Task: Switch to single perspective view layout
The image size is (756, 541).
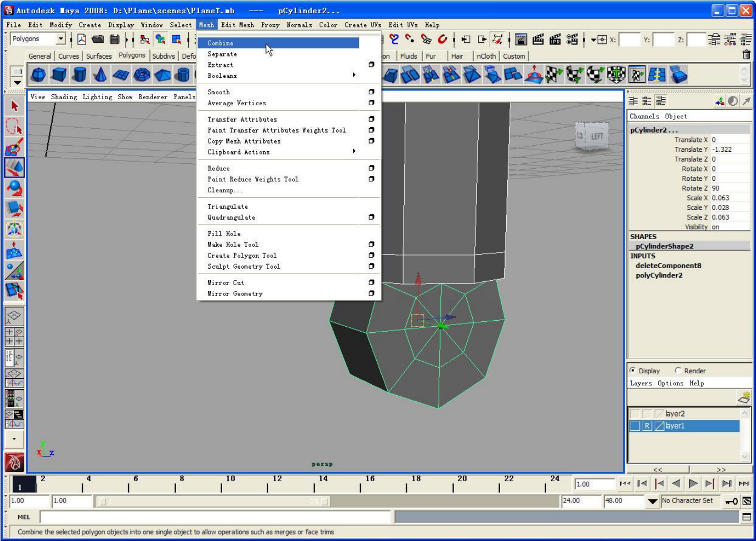Action: coord(14,315)
